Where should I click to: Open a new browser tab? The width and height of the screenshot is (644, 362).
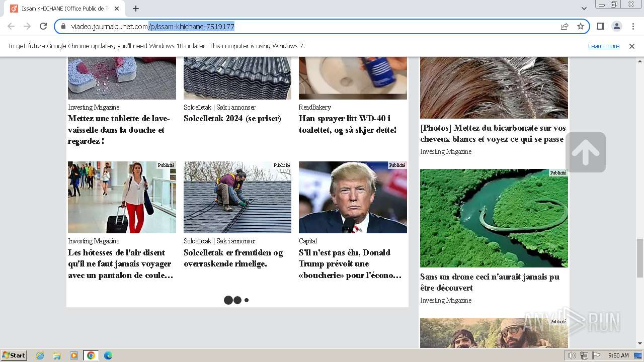[136, 9]
